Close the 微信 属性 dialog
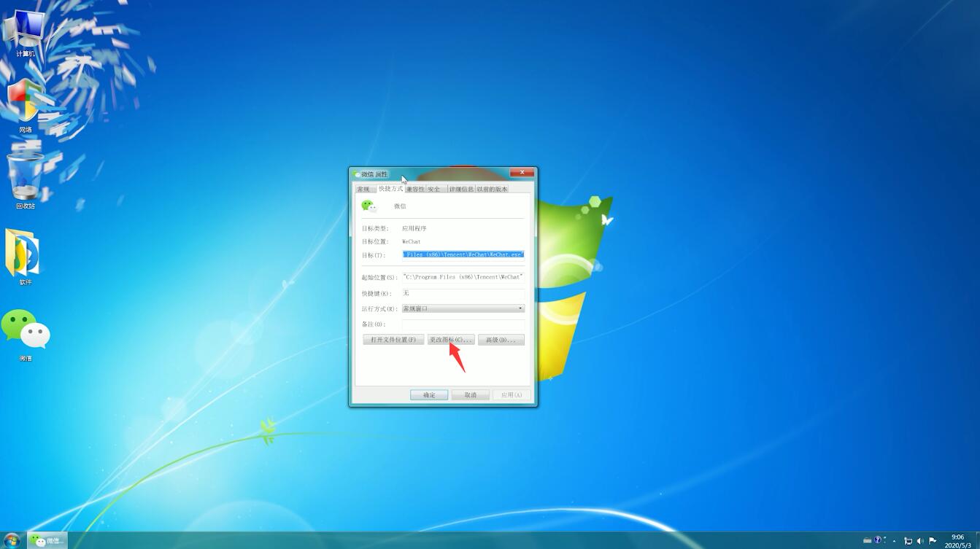 click(522, 173)
